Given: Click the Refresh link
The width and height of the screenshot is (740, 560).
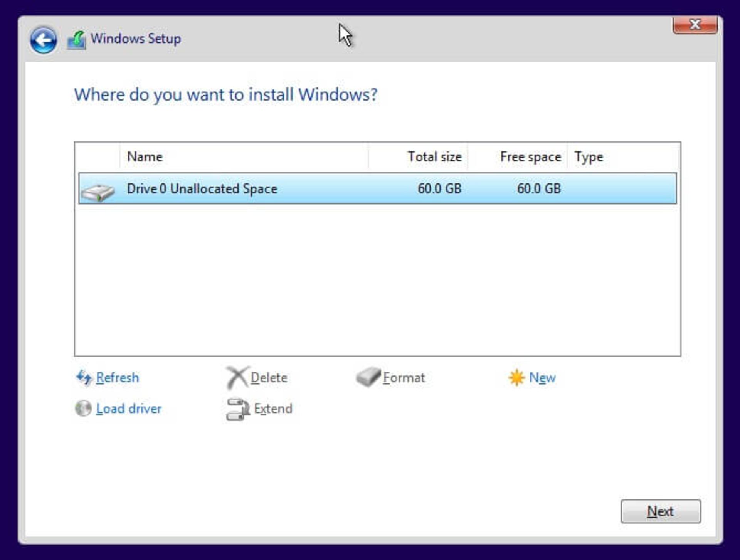Looking at the screenshot, I should (117, 378).
